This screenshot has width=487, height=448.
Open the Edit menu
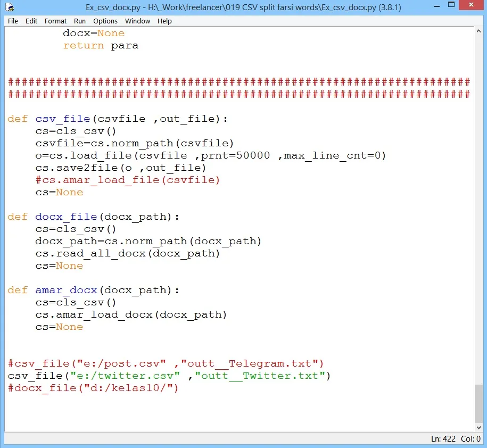click(x=31, y=21)
